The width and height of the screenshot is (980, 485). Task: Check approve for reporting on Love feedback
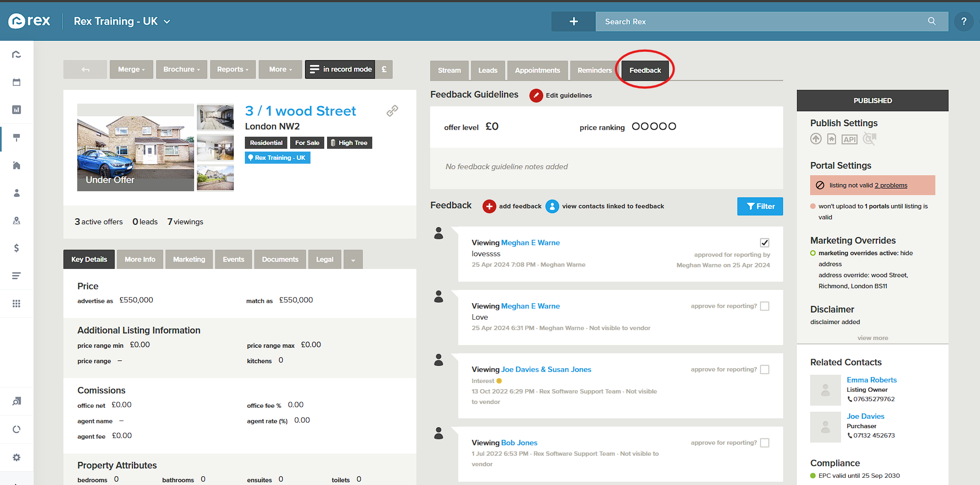coord(764,306)
